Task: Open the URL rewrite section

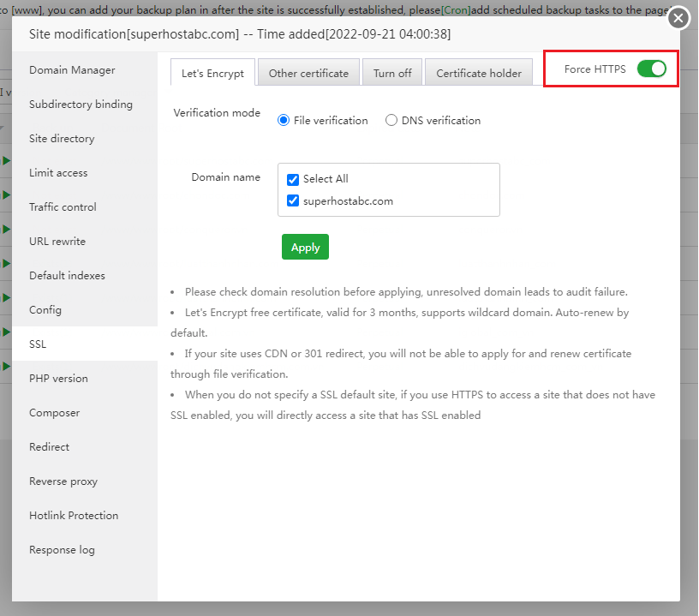Action: (57, 242)
